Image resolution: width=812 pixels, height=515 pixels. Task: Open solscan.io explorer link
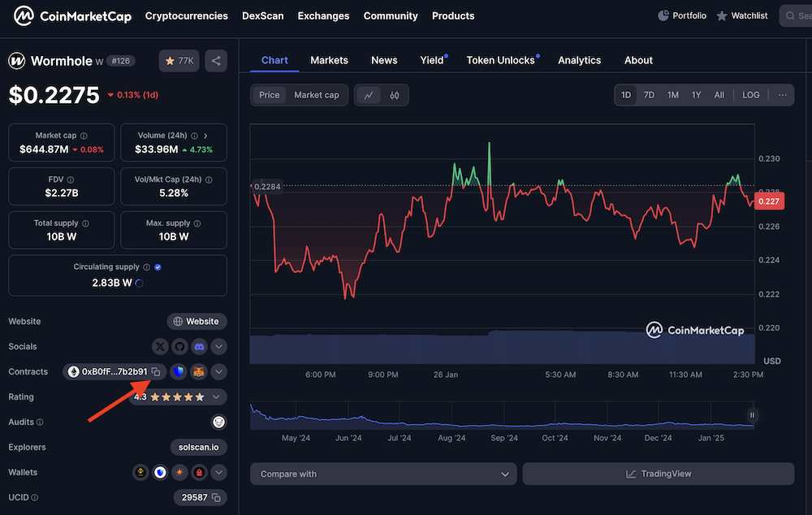(x=198, y=447)
